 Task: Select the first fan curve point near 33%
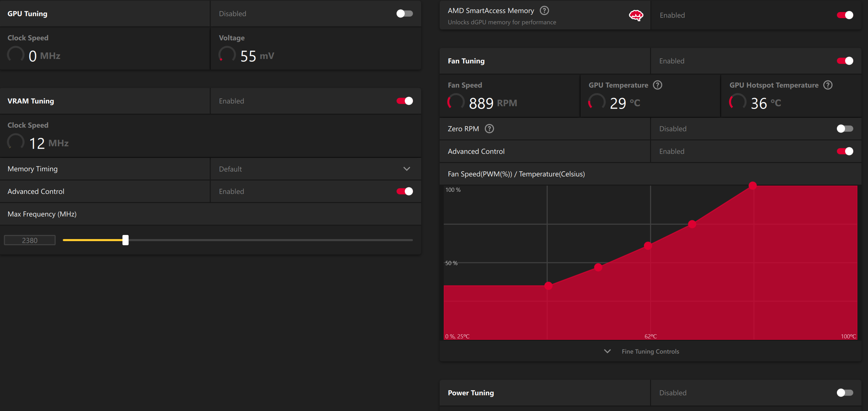(548, 286)
